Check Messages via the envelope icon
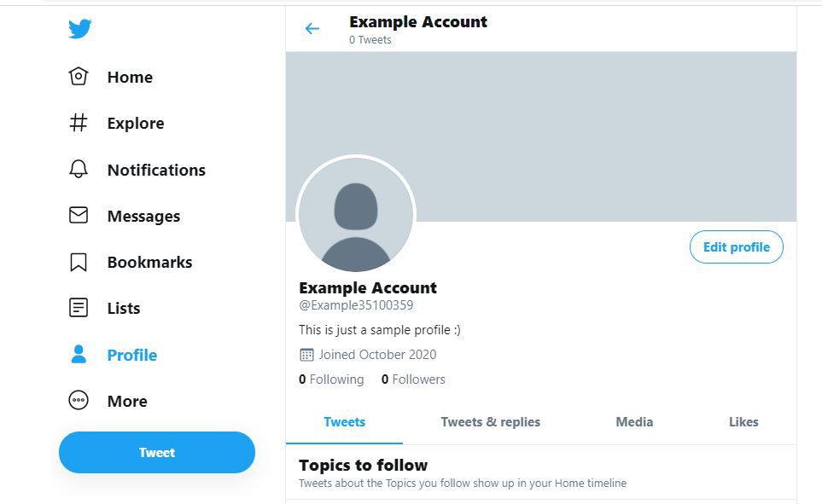Image resolution: width=822 pixels, height=504 pixels. (79, 216)
